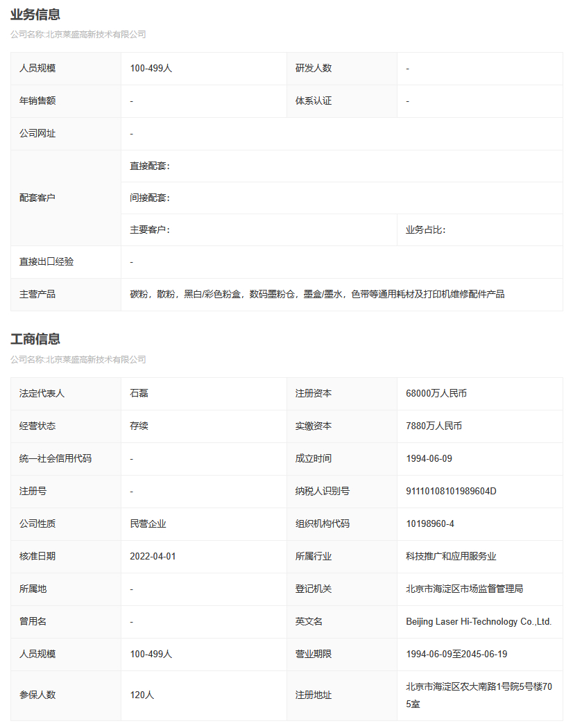Viewport: 573px width, 728px height.
Task: Click the company name line under "工商信息"
Action: 78,359
